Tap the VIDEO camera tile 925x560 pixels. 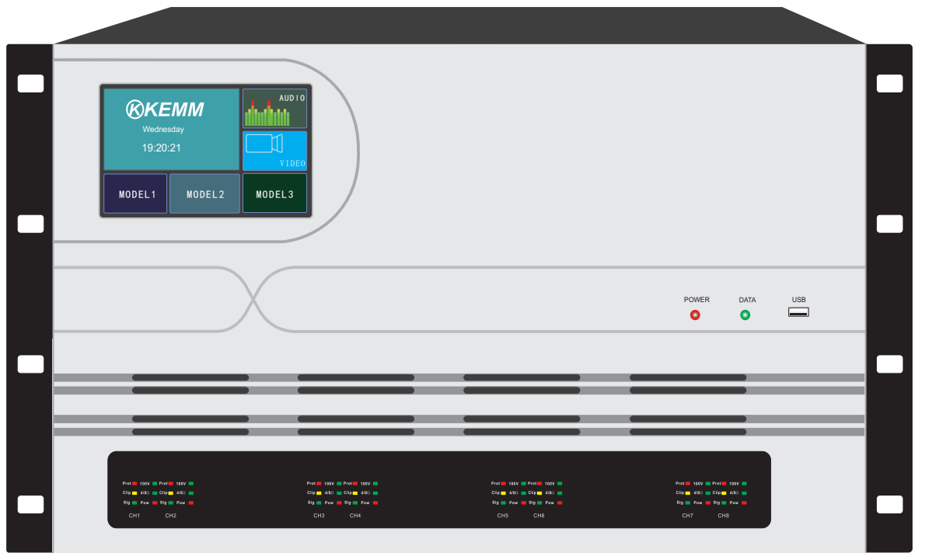[x=274, y=151]
